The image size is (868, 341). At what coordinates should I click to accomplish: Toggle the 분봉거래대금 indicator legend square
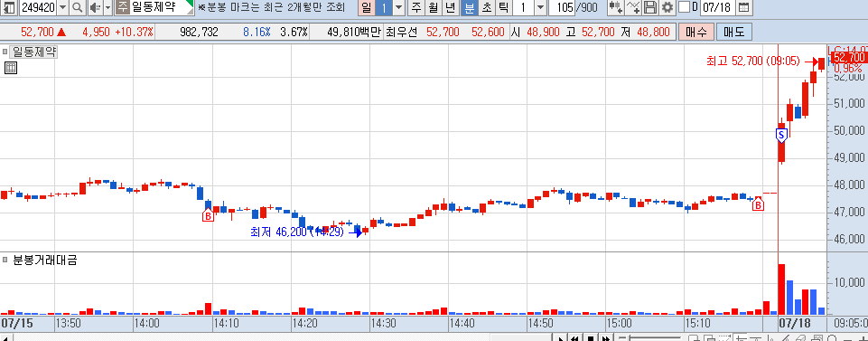point(5,260)
